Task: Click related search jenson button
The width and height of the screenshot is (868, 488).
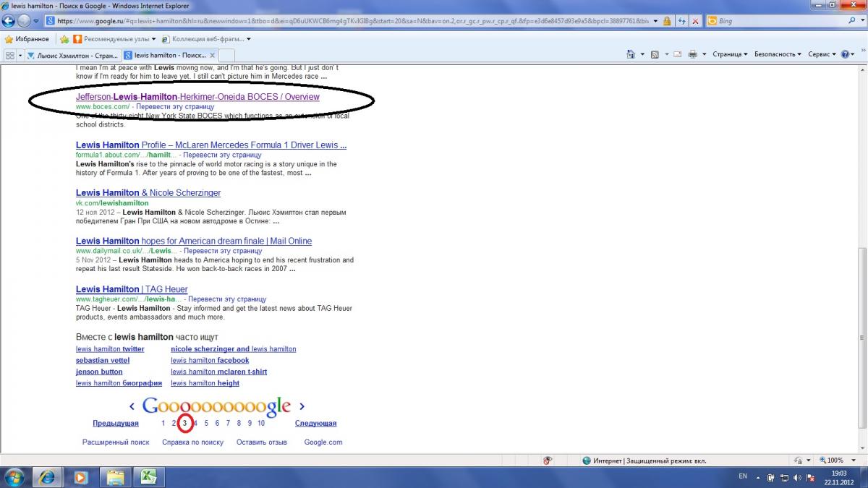Action: tap(99, 372)
